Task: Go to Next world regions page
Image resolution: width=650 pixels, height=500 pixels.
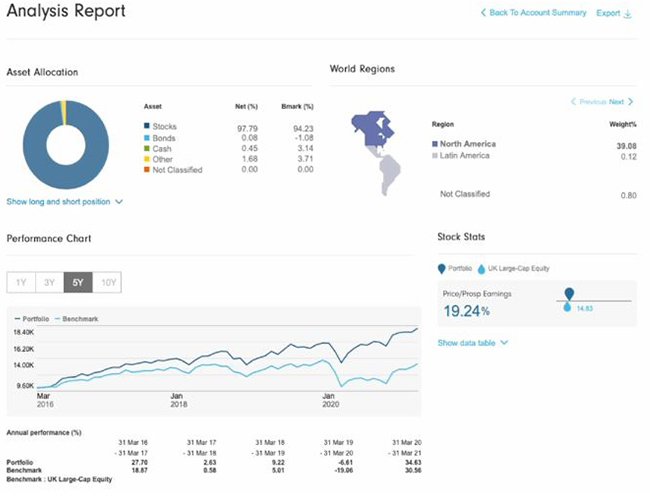Action: [x=620, y=102]
